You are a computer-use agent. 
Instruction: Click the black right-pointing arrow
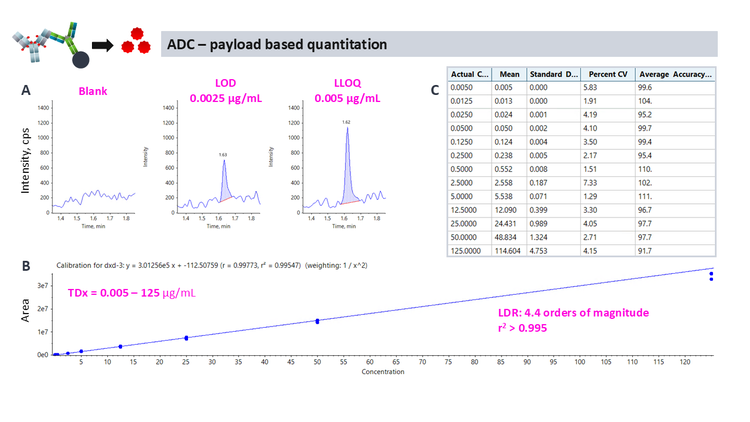[102, 45]
